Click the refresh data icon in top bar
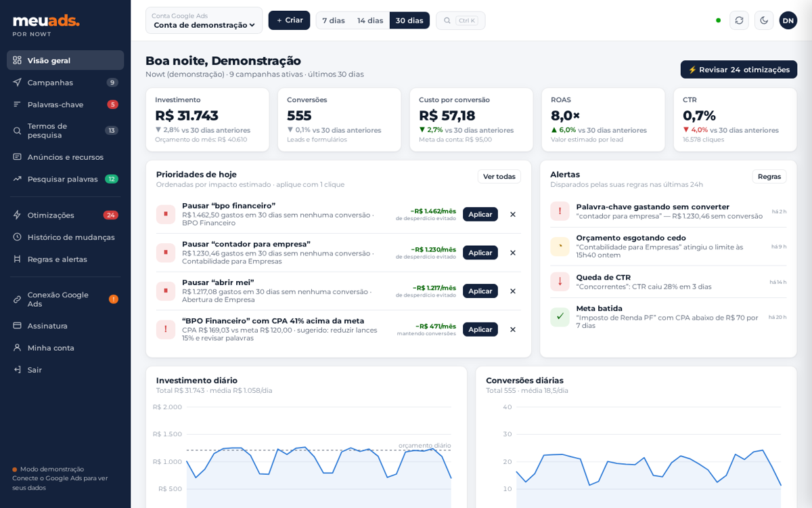This screenshot has height=508, width=812. click(739, 20)
